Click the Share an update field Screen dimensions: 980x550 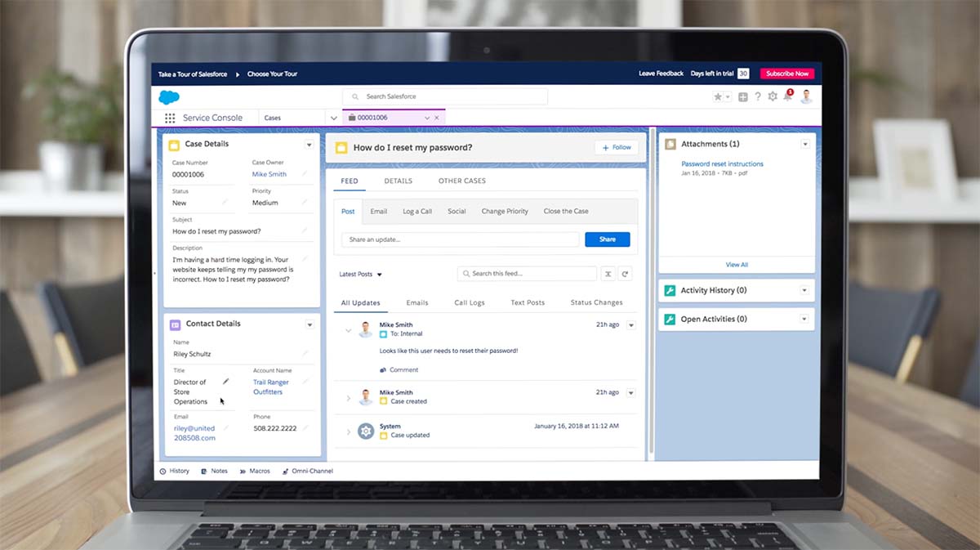tap(460, 239)
